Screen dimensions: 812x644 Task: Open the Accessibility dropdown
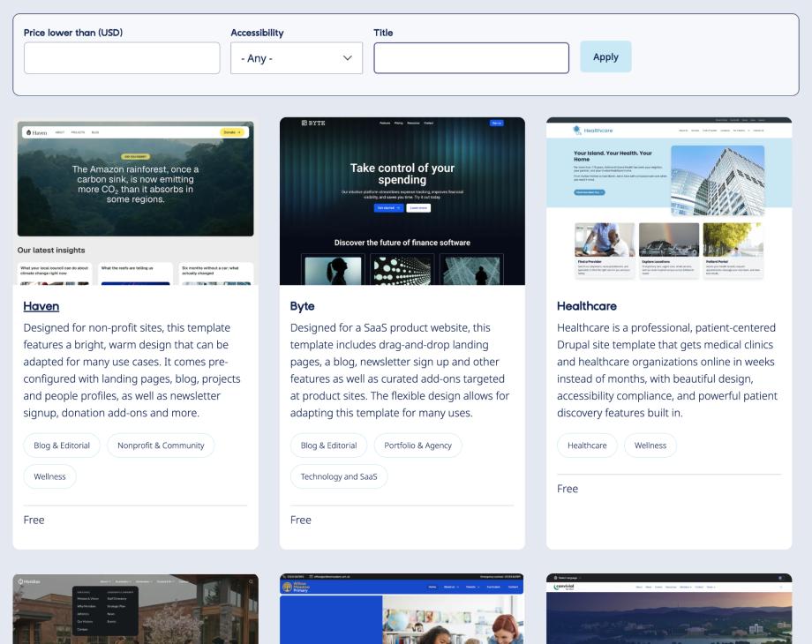tap(297, 58)
